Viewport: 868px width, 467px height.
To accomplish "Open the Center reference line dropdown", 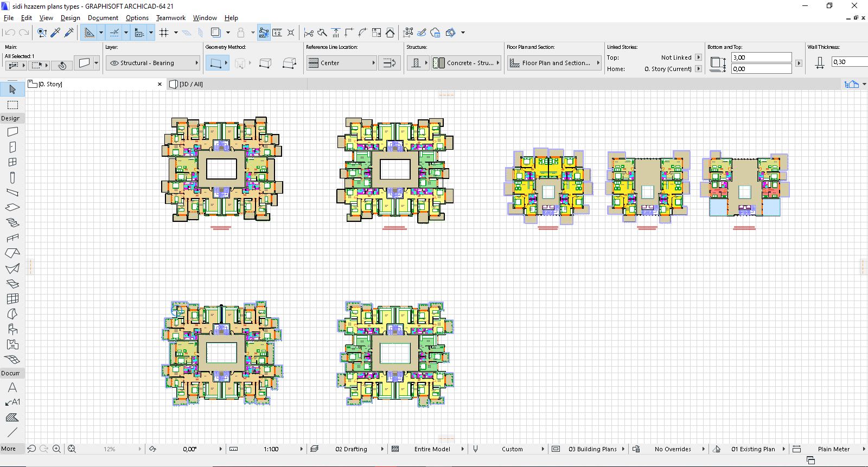I will pos(341,63).
